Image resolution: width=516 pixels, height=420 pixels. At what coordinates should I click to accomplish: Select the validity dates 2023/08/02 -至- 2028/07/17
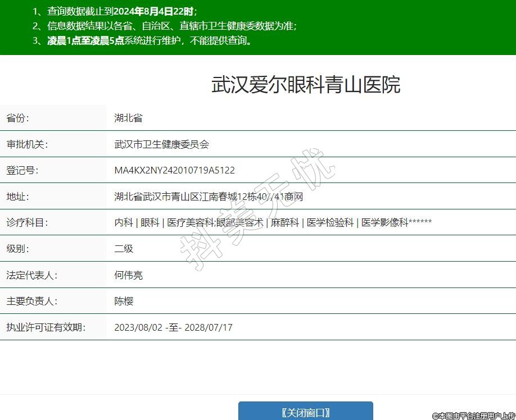(x=173, y=327)
